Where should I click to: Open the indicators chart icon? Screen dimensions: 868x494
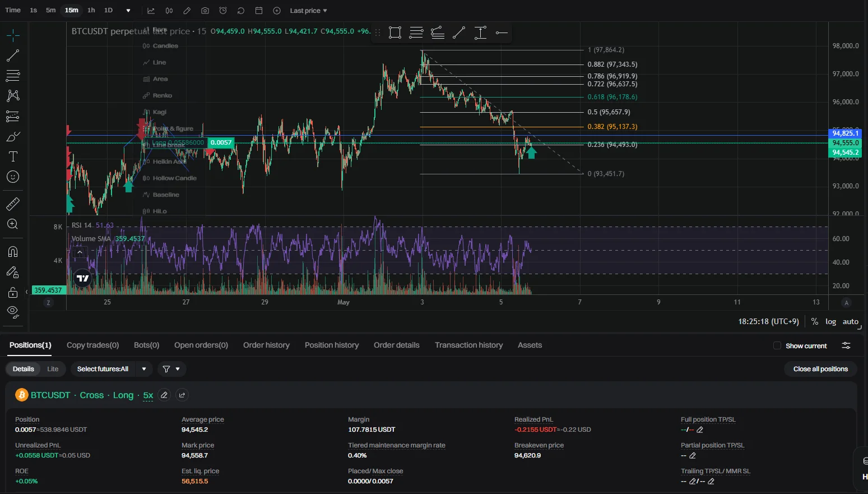(x=151, y=11)
